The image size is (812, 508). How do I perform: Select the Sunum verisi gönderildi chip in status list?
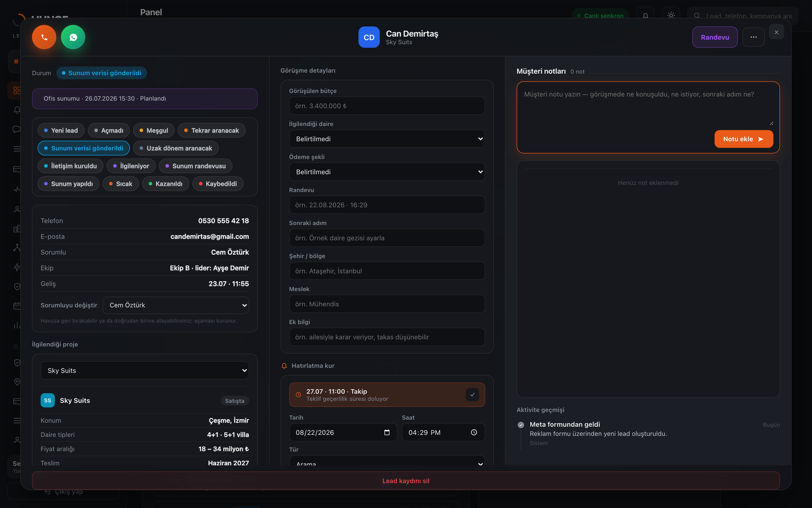point(83,148)
